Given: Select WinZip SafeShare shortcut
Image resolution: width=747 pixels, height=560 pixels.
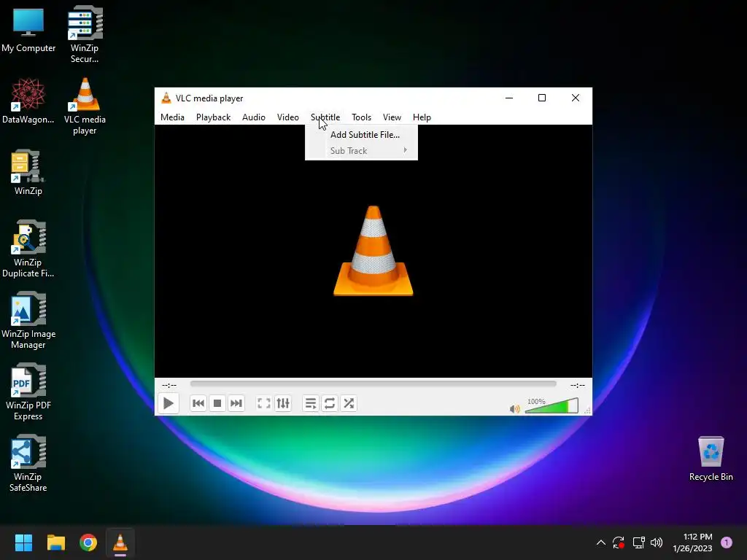Looking at the screenshot, I should [28, 463].
